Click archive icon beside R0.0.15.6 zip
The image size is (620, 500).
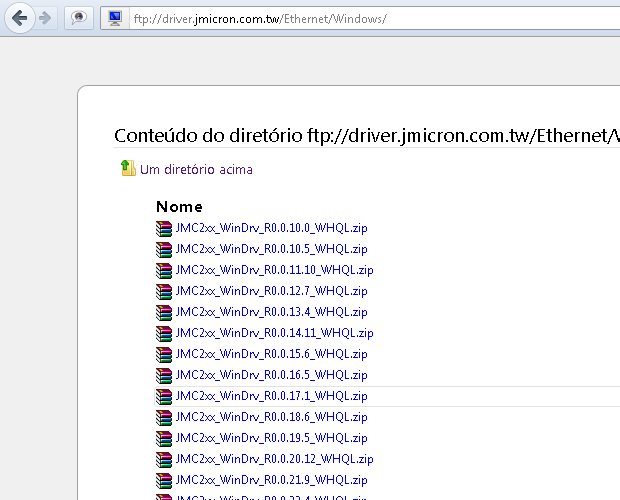164,354
